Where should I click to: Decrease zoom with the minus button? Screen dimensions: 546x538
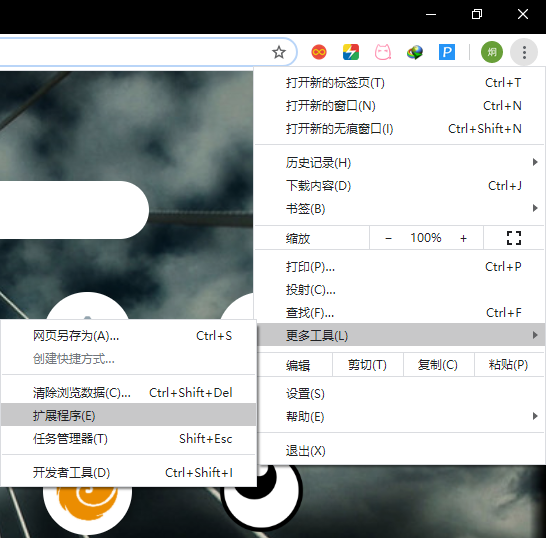point(389,238)
